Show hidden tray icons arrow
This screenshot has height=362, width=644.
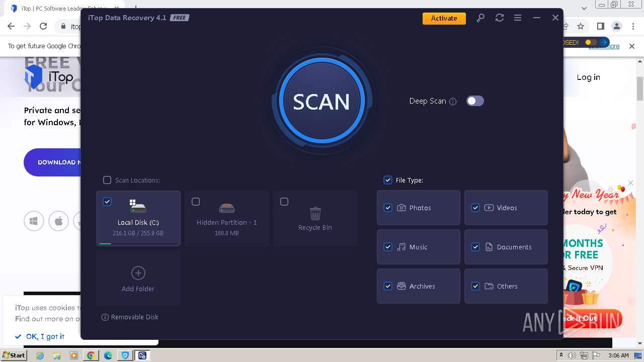coord(561,355)
